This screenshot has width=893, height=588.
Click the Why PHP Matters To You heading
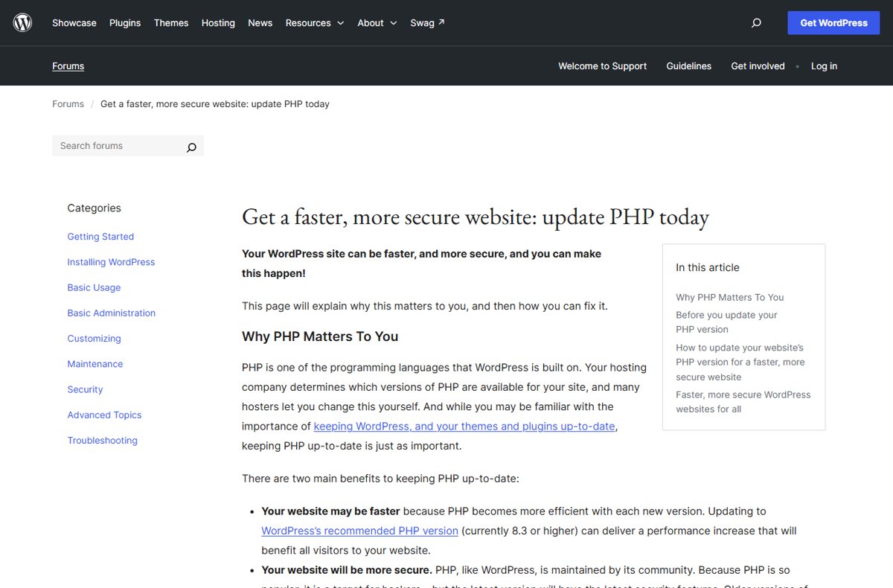click(x=320, y=336)
